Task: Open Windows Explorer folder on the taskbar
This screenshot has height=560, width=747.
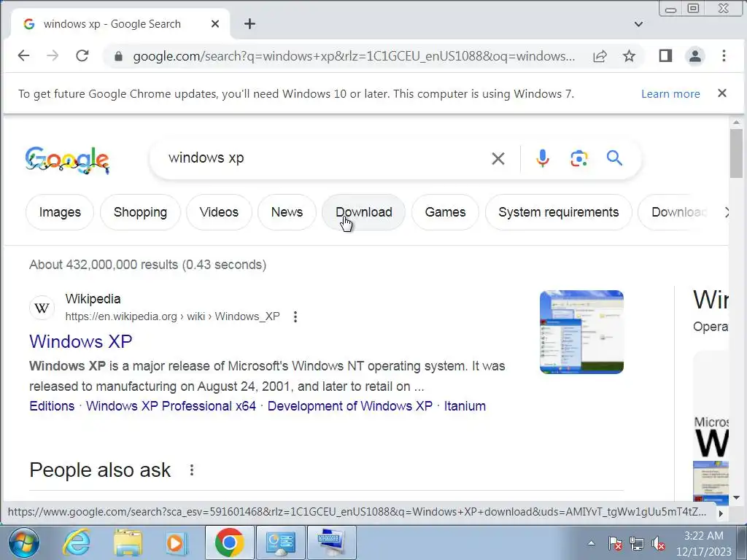Action: pos(127,542)
